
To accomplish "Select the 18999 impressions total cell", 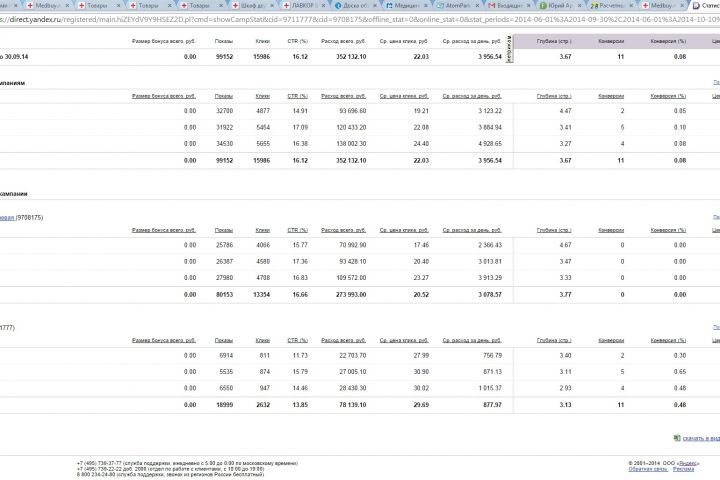I will (225, 405).
